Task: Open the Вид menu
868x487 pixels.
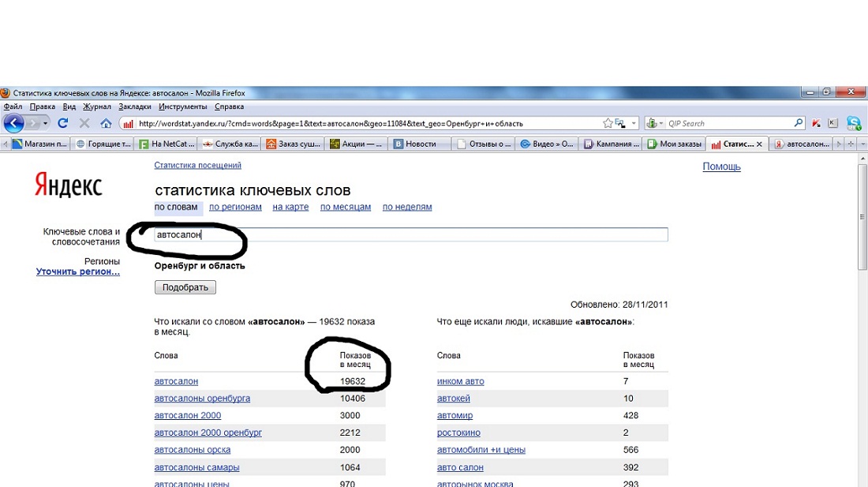Action: tap(69, 107)
